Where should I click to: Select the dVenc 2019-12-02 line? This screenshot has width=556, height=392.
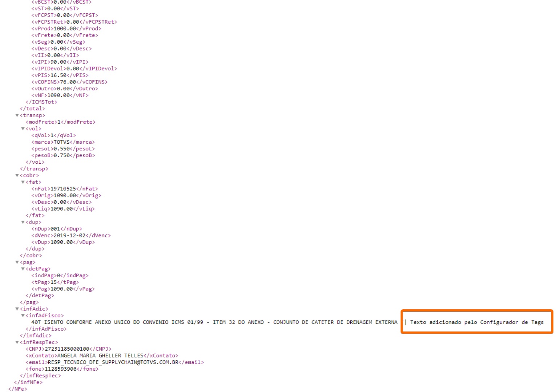pyautogui.click(x=71, y=236)
